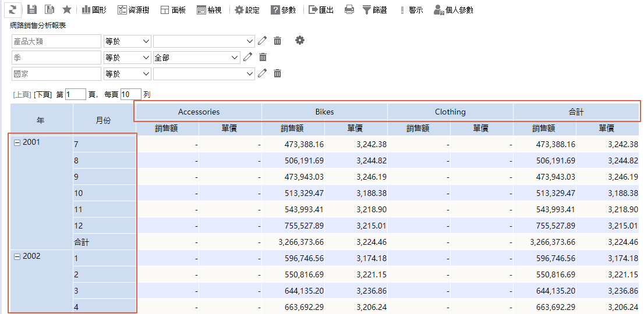Image resolution: width=644 pixels, height=314 pixels.
Task: Click the pencil edit icon for 產品大類 filter
Action: (x=262, y=41)
